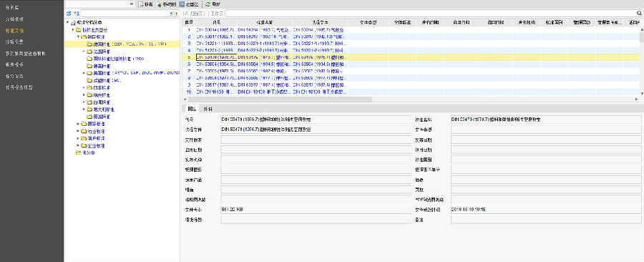Open the yellow highlighted item in the dark sidebar
This screenshot has height=262, width=644.
click(14, 31)
